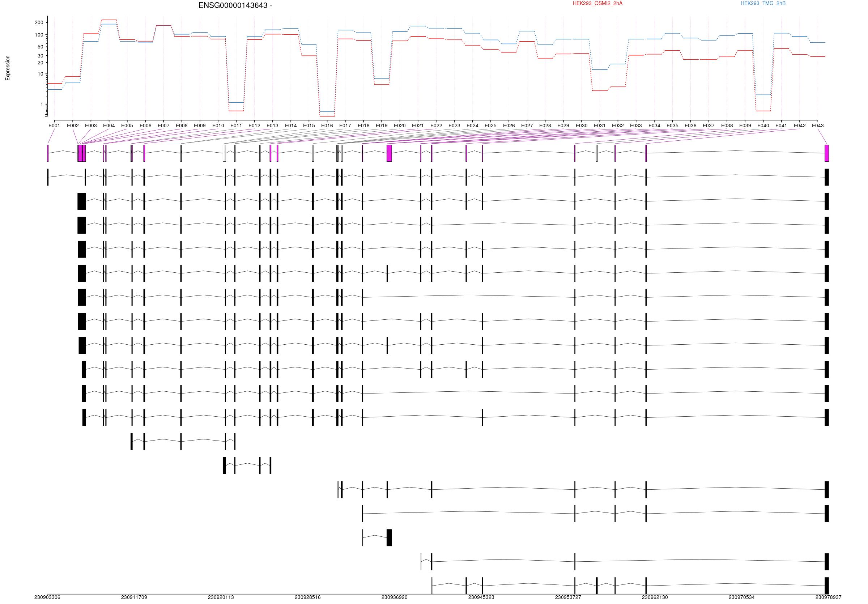Click the Expression y-axis label
868x604 pixels.
click(8, 68)
